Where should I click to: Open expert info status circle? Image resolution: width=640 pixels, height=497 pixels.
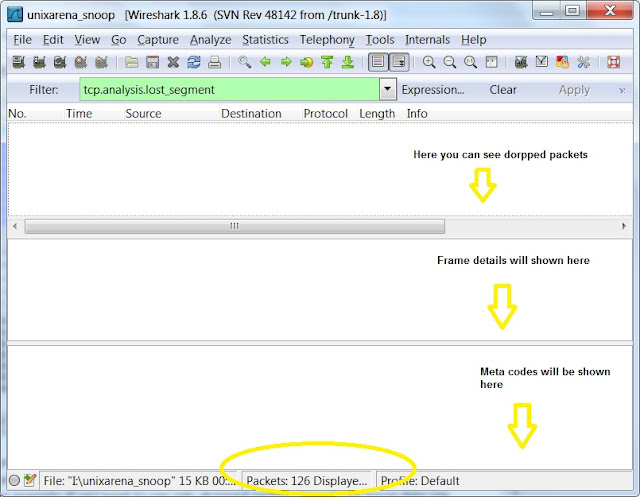pyautogui.click(x=14, y=480)
